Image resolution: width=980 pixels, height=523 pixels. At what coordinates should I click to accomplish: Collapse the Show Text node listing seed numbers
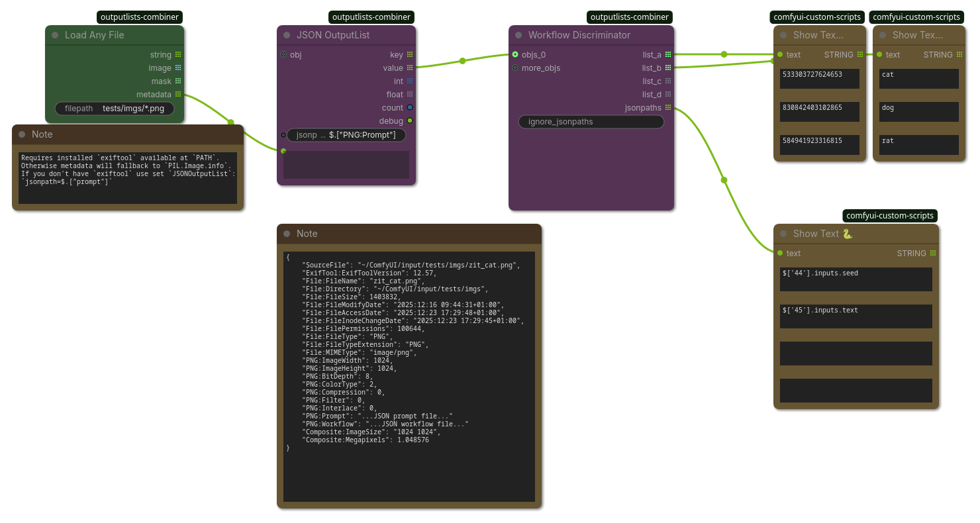pyautogui.click(x=784, y=35)
